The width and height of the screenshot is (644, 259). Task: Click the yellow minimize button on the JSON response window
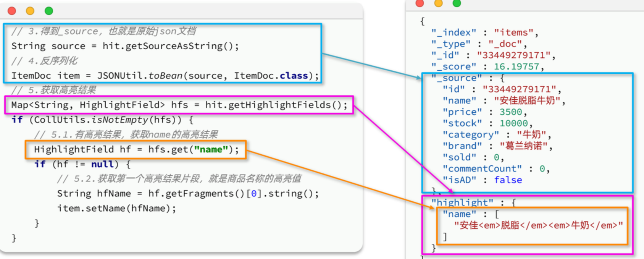(438, 3)
